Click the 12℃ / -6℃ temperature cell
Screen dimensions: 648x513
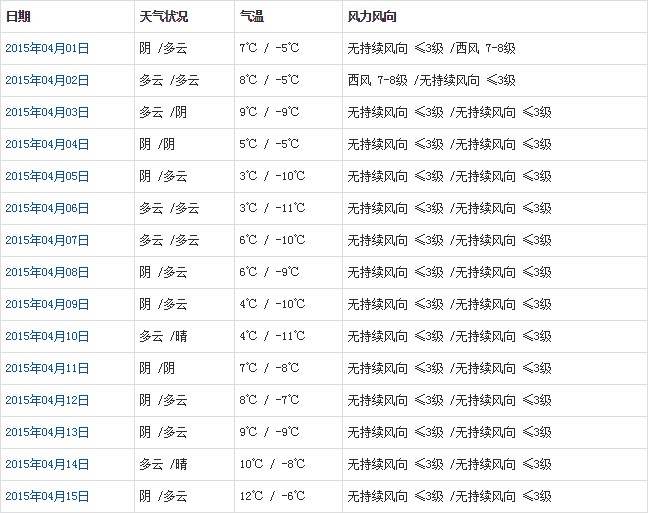[x=271, y=496]
